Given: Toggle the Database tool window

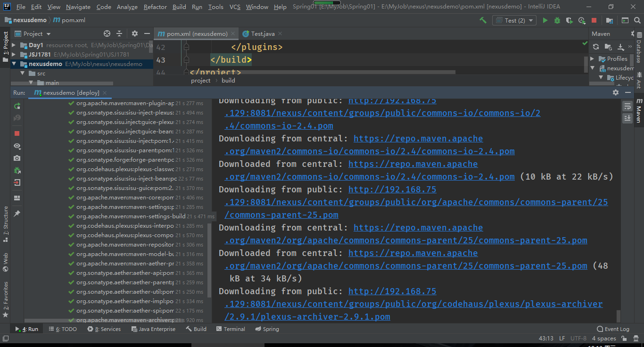Looking at the screenshot, I should click(x=639, y=49).
